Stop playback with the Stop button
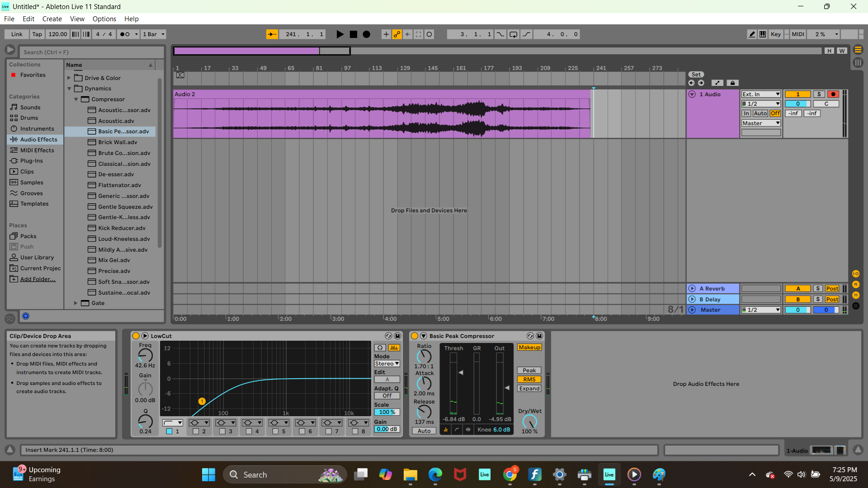The height and width of the screenshot is (488, 868). (354, 34)
